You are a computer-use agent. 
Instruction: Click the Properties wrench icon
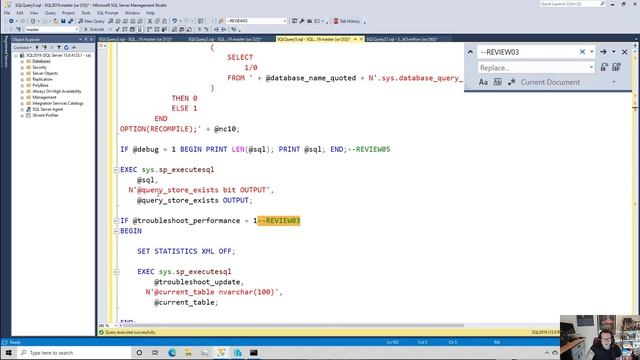[x=302, y=21]
